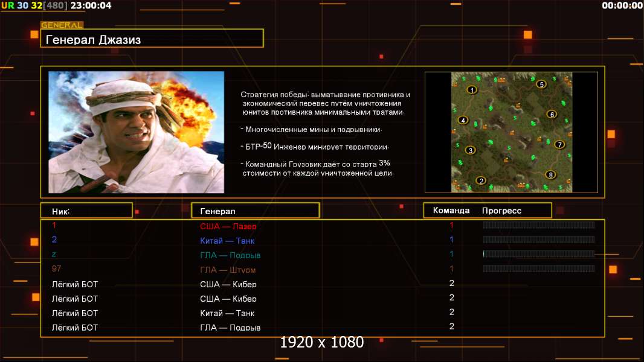644x362 pixels.
Task: Click player z's loading progress bar
Action: pyautogui.click(x=539, y=254)
